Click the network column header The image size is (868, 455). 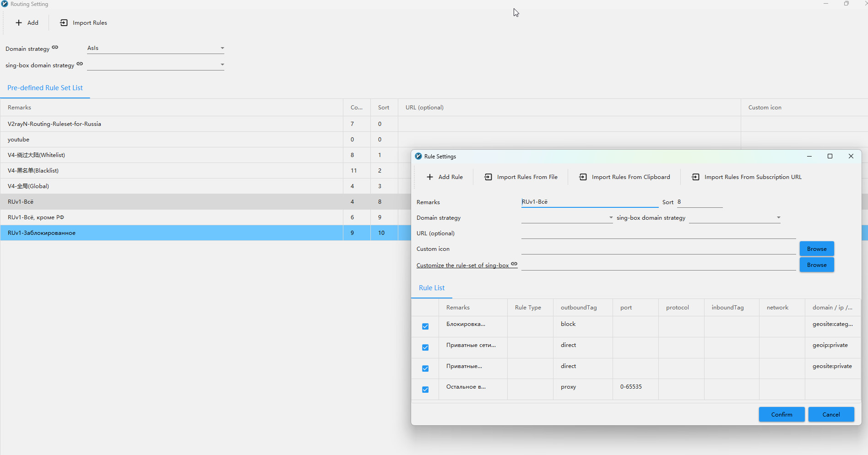click(782, 308)
